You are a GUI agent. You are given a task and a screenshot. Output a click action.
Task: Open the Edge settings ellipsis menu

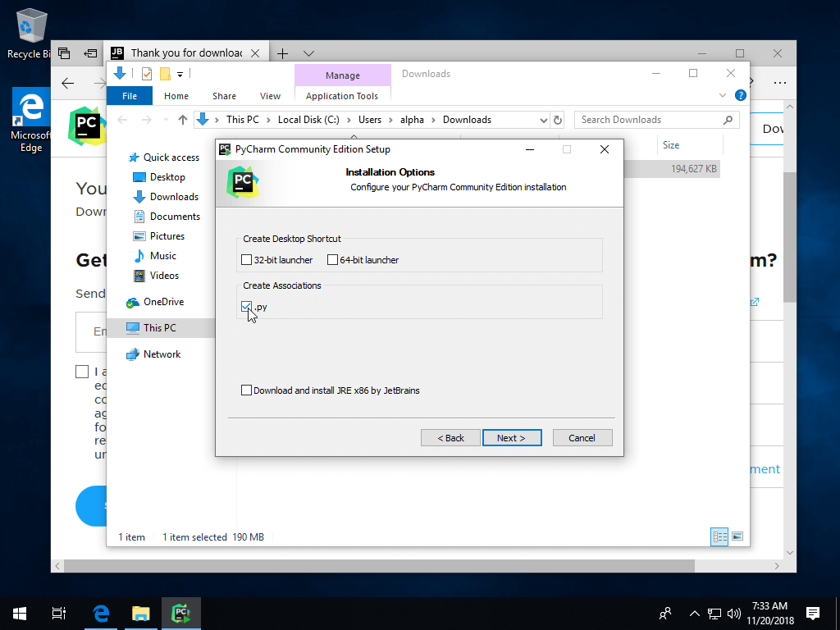(780, 83)
